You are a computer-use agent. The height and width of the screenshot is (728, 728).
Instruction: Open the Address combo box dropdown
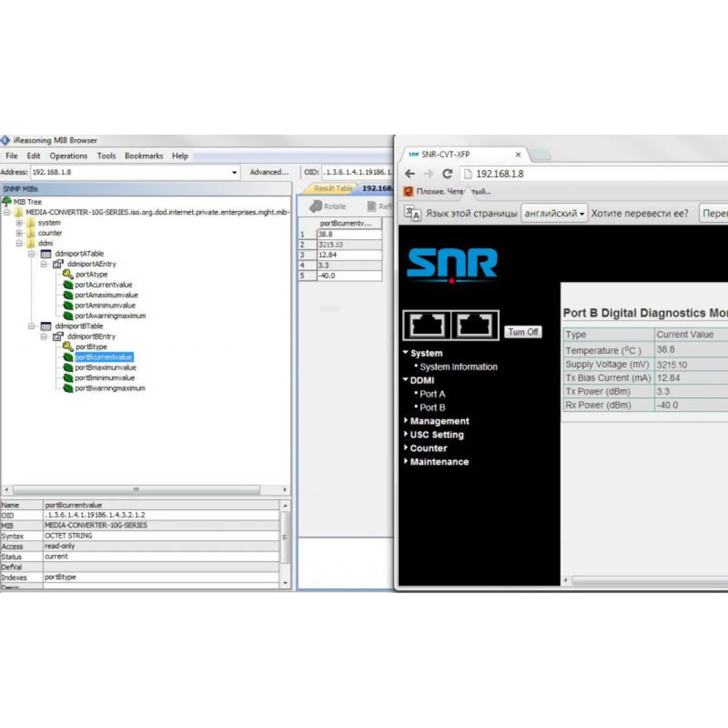pyautogui.click(x=234, y=173)
